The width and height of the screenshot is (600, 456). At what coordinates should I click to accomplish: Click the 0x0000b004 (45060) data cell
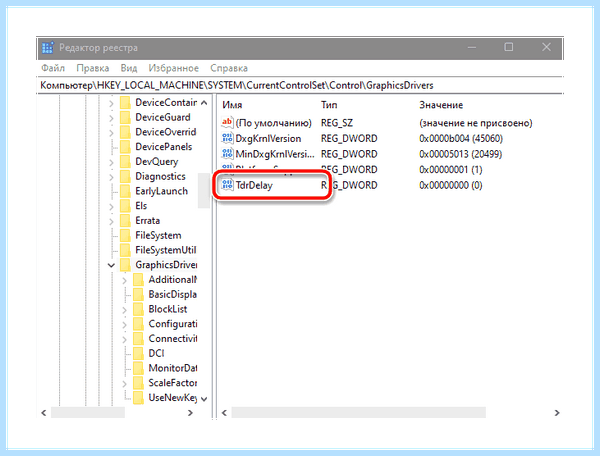pyautogui.click(x=461, y=138)
